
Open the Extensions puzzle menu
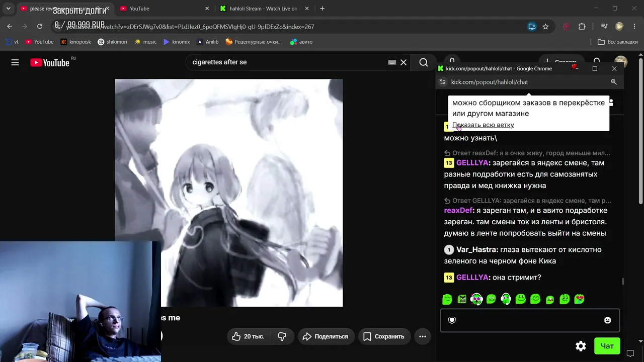[582, 27]
